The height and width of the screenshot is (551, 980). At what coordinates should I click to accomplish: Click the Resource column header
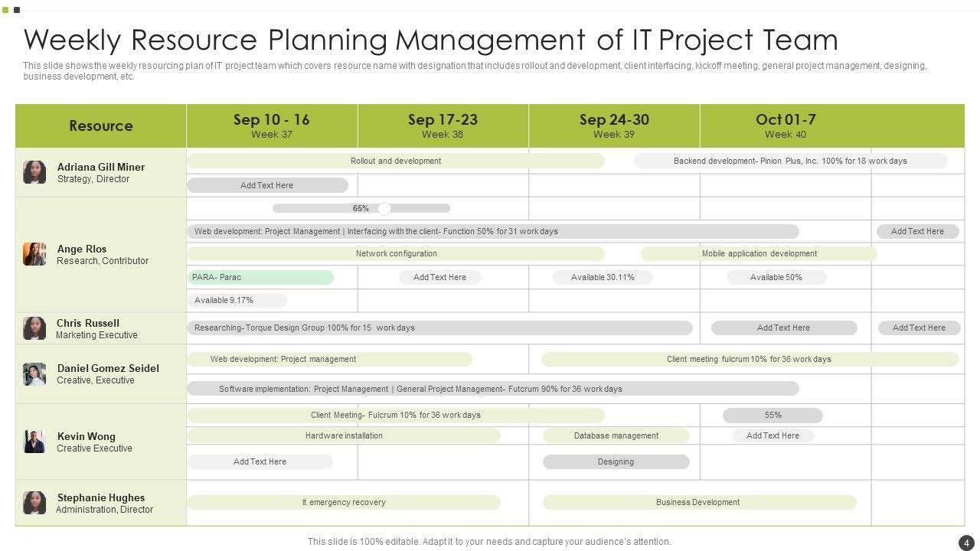(101, 126)
